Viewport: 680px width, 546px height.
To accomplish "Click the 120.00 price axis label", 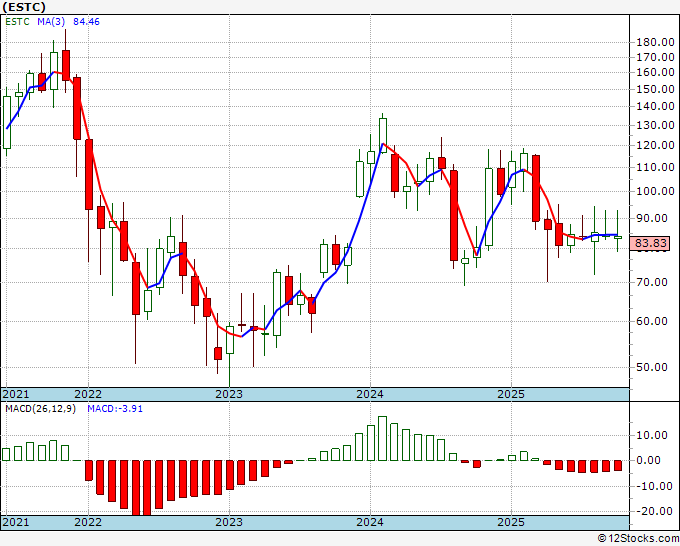I will pyautogui.click(x=655, y=145).
